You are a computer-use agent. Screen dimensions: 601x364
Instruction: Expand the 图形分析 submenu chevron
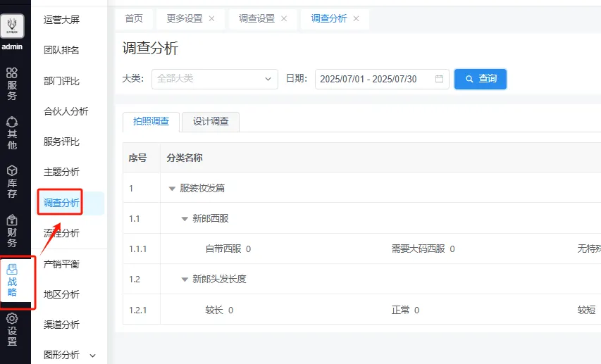tap(92, 356)
